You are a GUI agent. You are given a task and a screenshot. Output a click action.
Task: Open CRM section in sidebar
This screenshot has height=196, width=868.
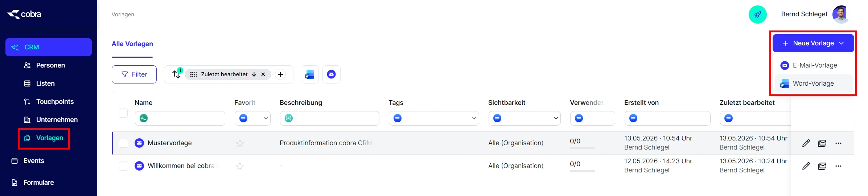click(49, 47)
